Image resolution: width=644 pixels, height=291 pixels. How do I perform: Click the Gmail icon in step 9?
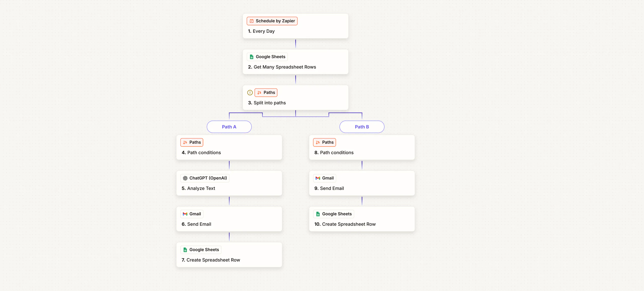point(318,178)
